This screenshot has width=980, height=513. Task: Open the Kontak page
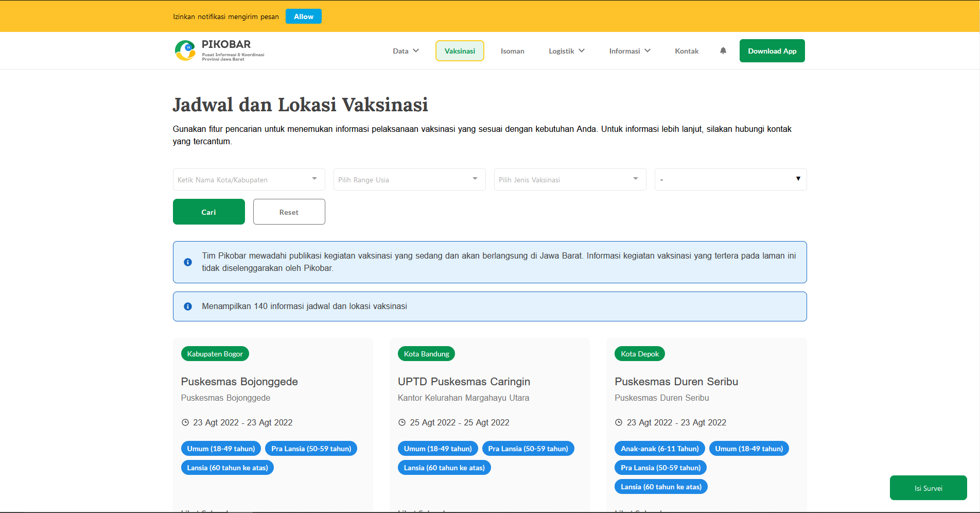(x=687, y=51)
